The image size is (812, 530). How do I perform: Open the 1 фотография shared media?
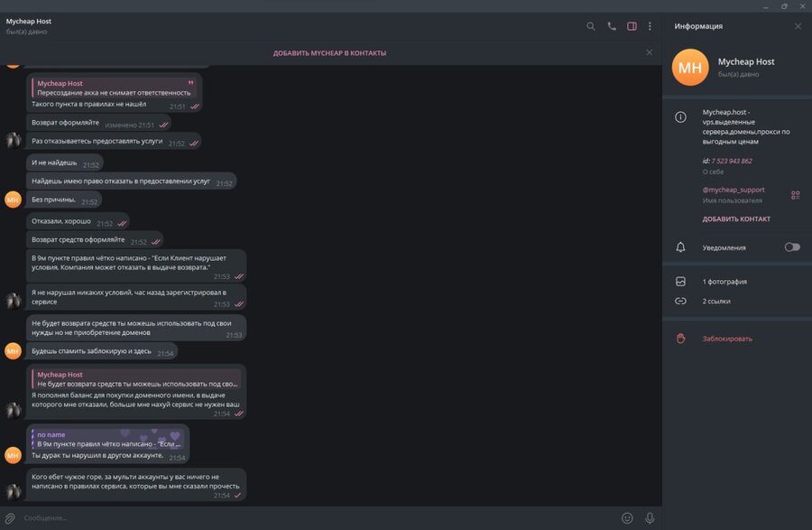point(724,282)
